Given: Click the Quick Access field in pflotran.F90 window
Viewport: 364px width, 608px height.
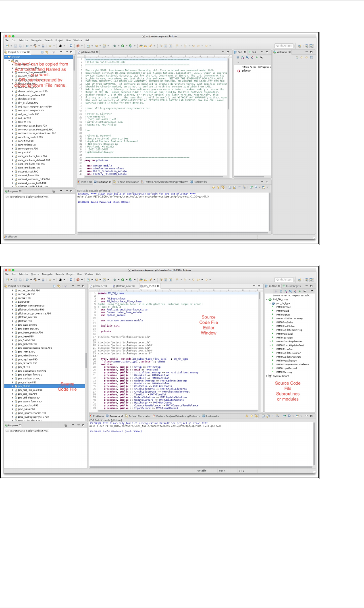Looking at the screenshot, I should (x=284, y=46).
